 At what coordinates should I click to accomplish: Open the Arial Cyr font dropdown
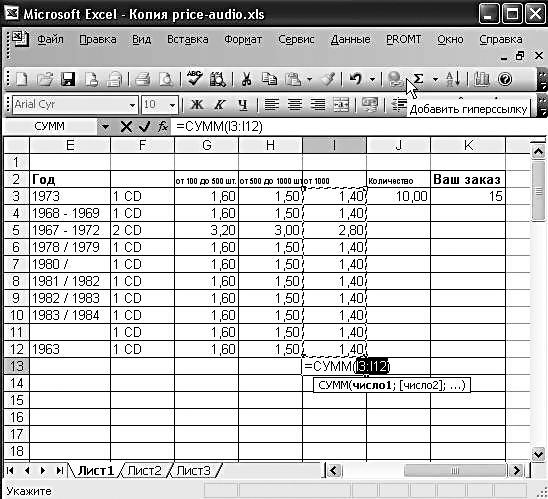(132, 105)
